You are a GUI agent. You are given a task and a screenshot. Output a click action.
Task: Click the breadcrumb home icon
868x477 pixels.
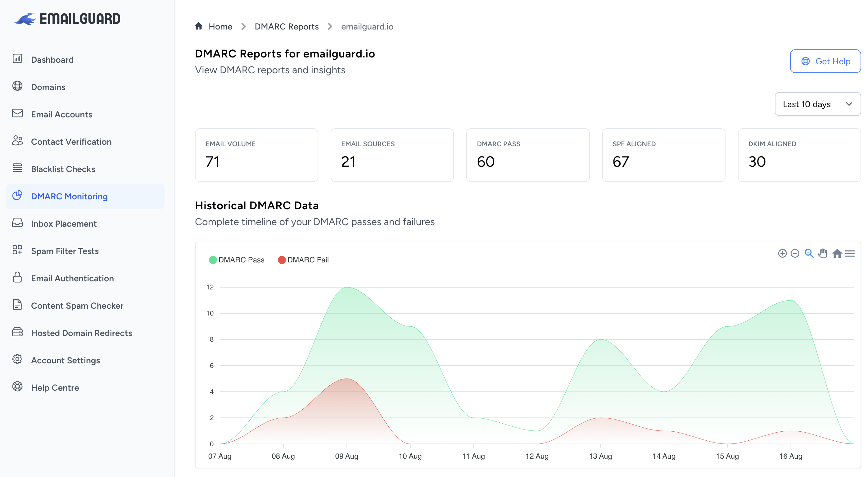(x=199, y=26)
